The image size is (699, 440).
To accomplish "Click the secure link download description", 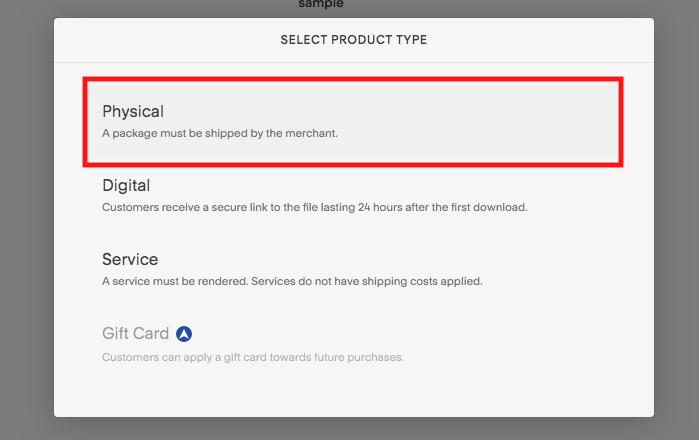I will [315, 207].
